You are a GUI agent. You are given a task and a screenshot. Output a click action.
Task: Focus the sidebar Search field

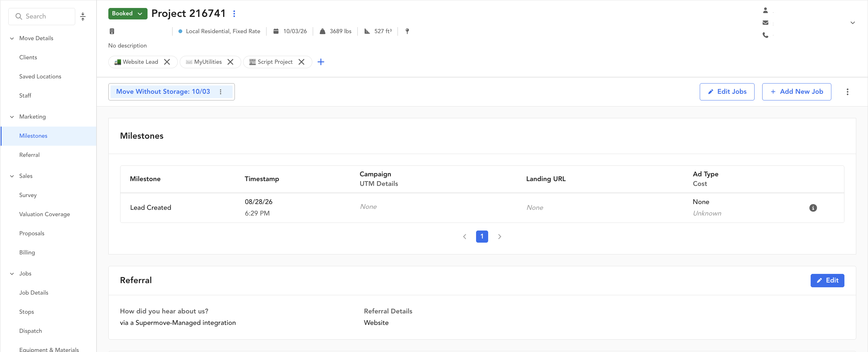point(42,17)
